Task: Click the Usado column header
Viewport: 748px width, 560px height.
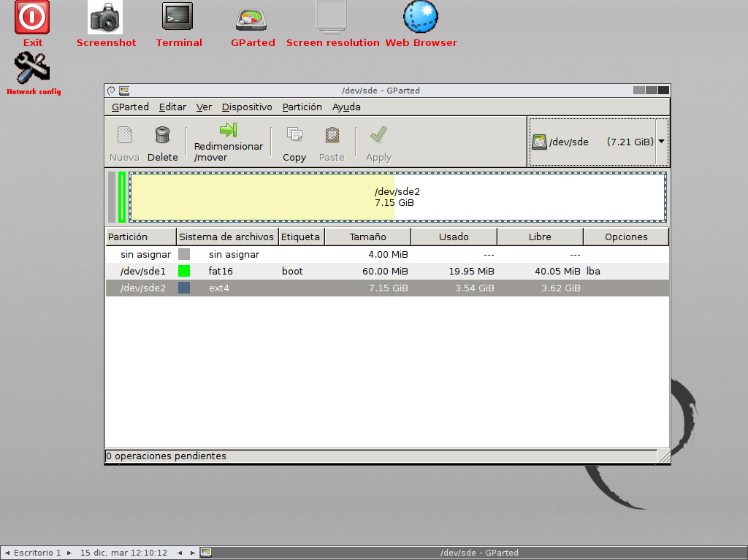Action: [454, 237]
